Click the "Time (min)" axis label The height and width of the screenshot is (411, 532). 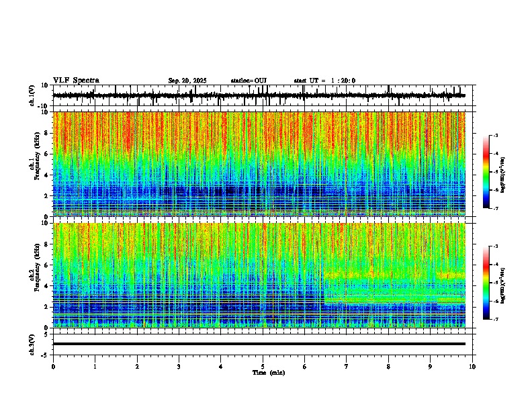[269, 373]
